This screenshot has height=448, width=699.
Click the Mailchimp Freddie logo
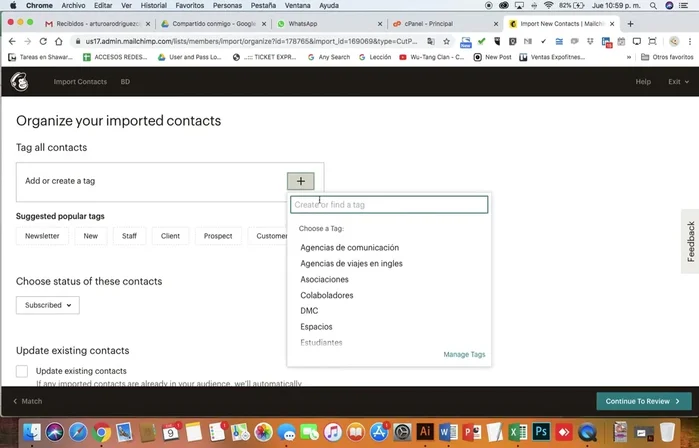pos(20,82)
